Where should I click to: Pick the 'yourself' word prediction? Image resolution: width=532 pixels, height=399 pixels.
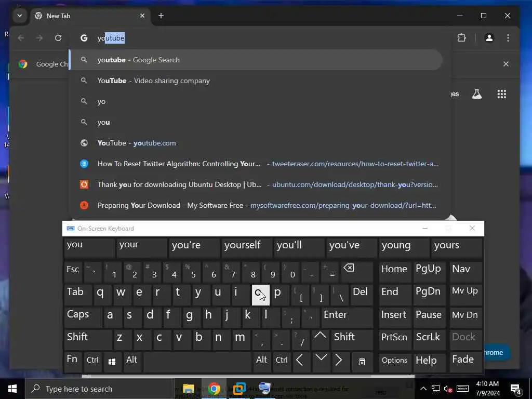tap(247, 247)
